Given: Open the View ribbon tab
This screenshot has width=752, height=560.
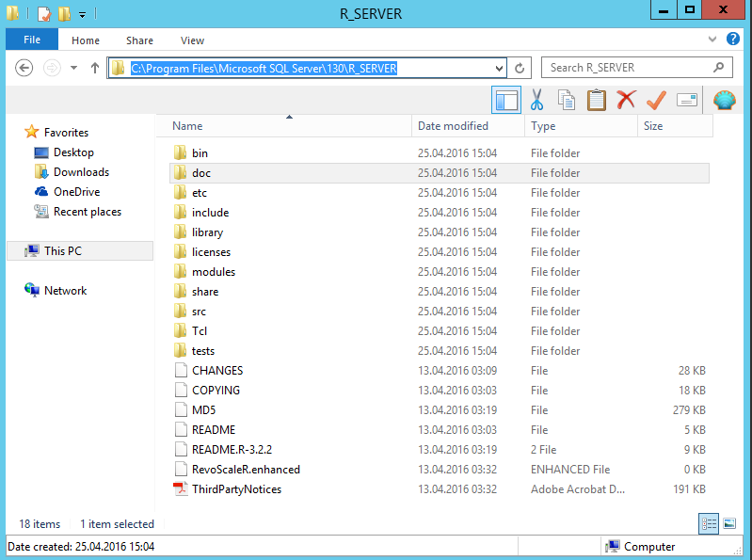Looking at the screenshot, I should pyautogui.click(x=192, y=40).
